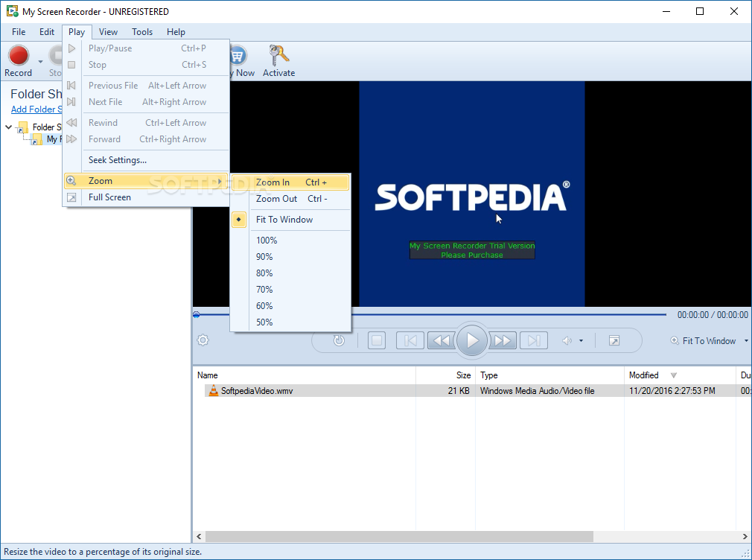This screenshot has width=752, height=560.
Task: Set zoom to 90%
Action: click(290, 257)
